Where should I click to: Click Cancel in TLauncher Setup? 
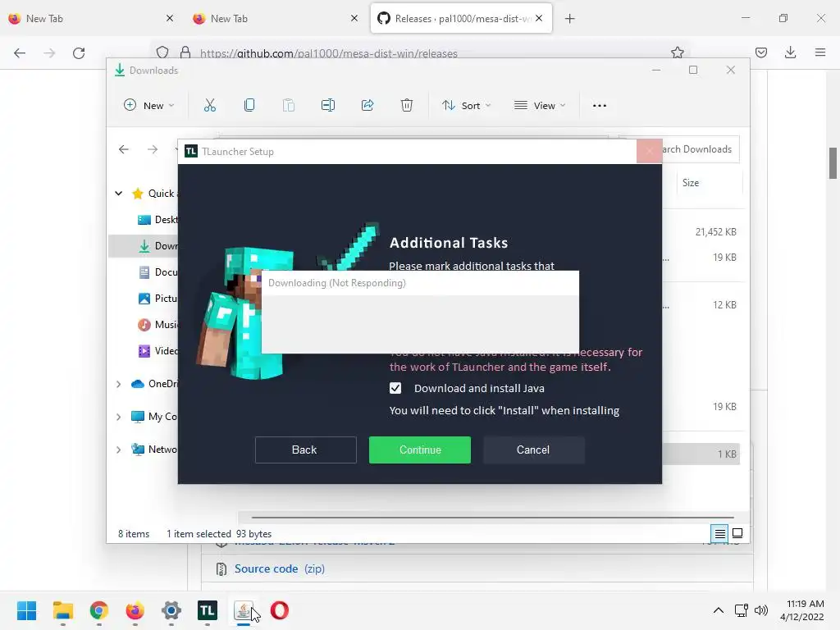(x=533, y=450)
